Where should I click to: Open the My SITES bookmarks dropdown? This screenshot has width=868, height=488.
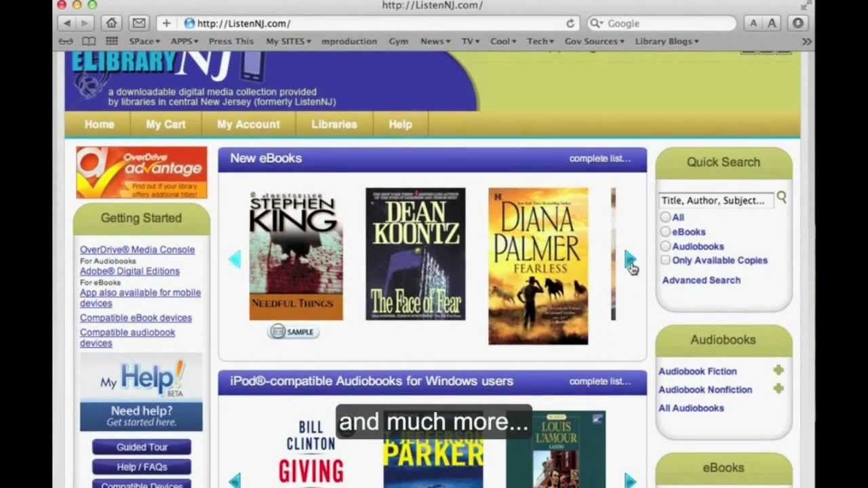click(x=288, y=41)
